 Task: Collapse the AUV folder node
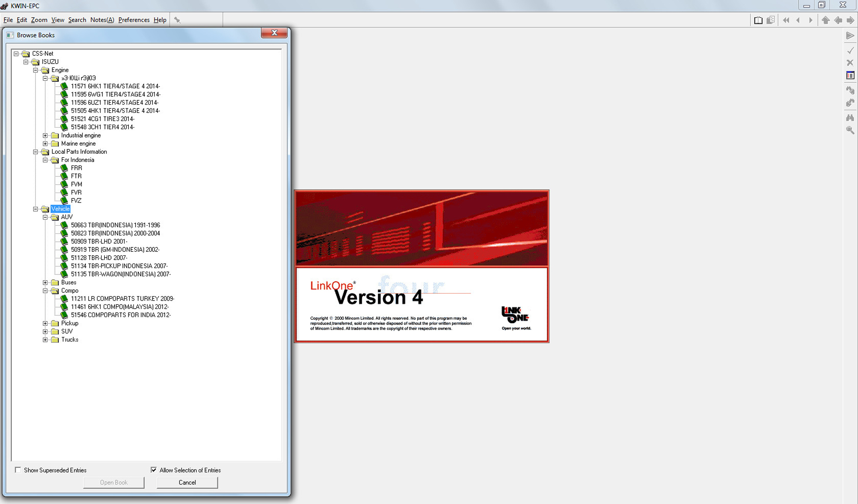tap(45, 217)
